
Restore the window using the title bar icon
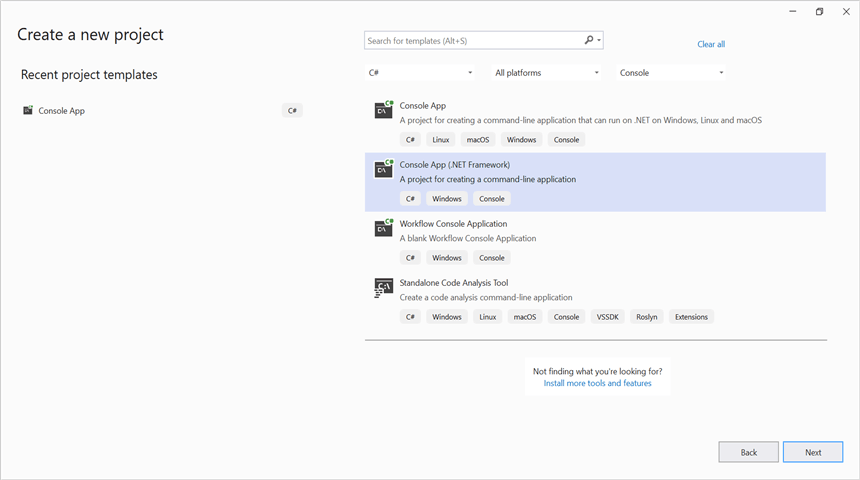[819, 12]
